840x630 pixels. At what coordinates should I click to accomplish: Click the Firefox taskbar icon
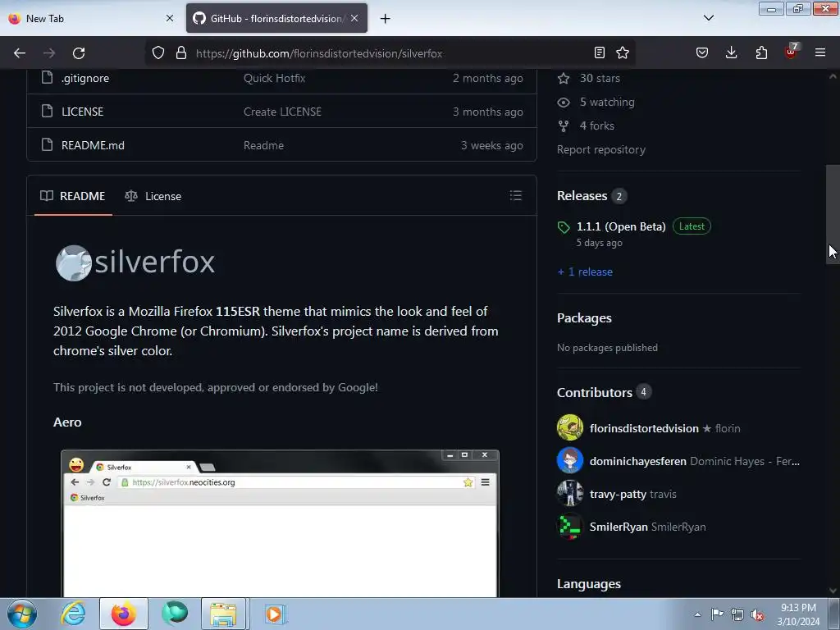124,614
